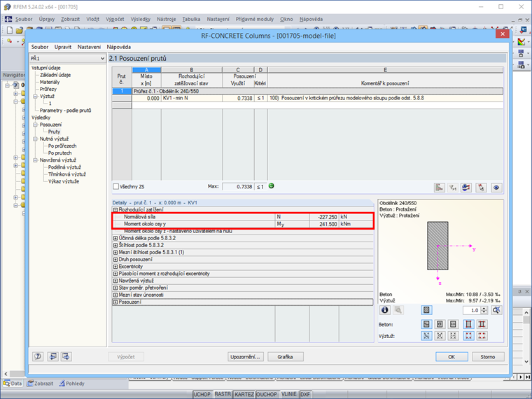Select the third Beton display icon
The width and height of the screenshot is (532, 399).
(x=453, y=324)
